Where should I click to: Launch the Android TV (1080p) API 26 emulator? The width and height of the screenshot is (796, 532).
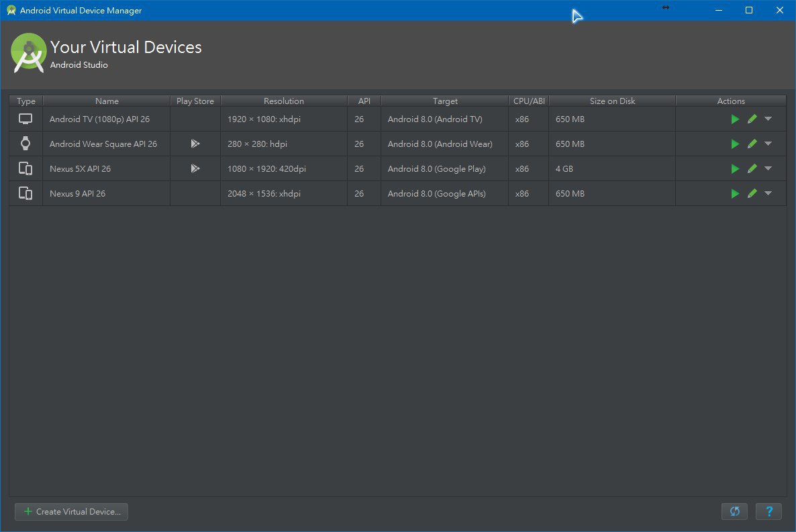(735, 119)
